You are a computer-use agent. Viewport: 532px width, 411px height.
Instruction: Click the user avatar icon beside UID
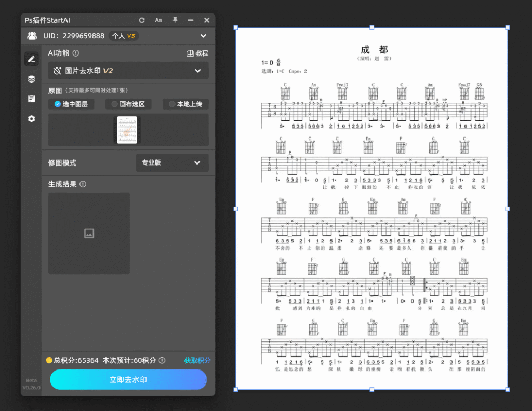pyautogui.click(x=32, y=36)
